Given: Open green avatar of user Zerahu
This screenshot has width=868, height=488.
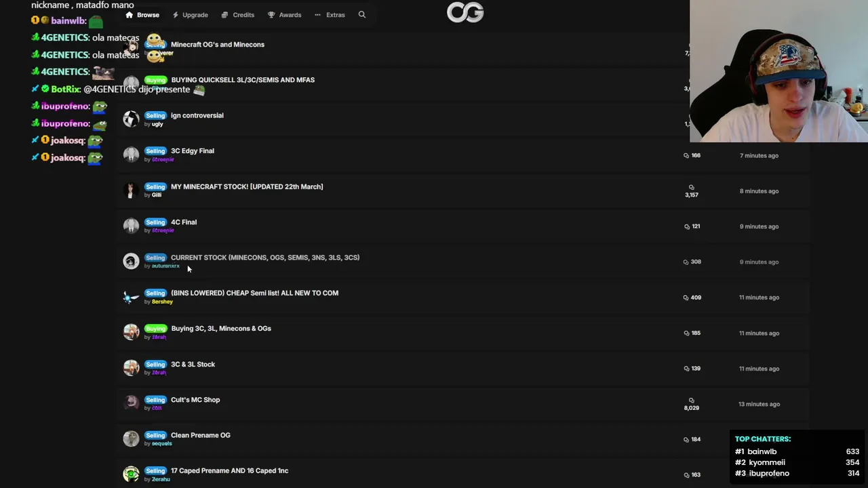Looking at the screenshot, I should 131,474.
